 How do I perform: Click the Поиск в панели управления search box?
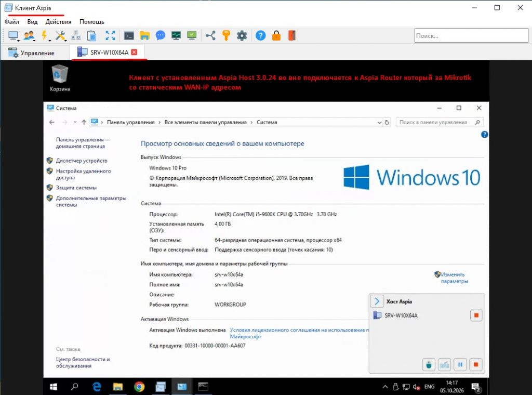coord(440,122)
